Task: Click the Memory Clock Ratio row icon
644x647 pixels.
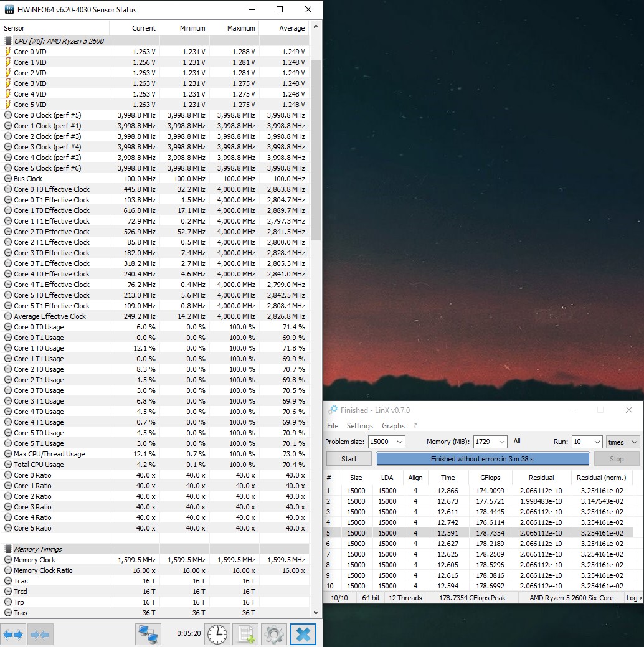Action: pos(8,570)
